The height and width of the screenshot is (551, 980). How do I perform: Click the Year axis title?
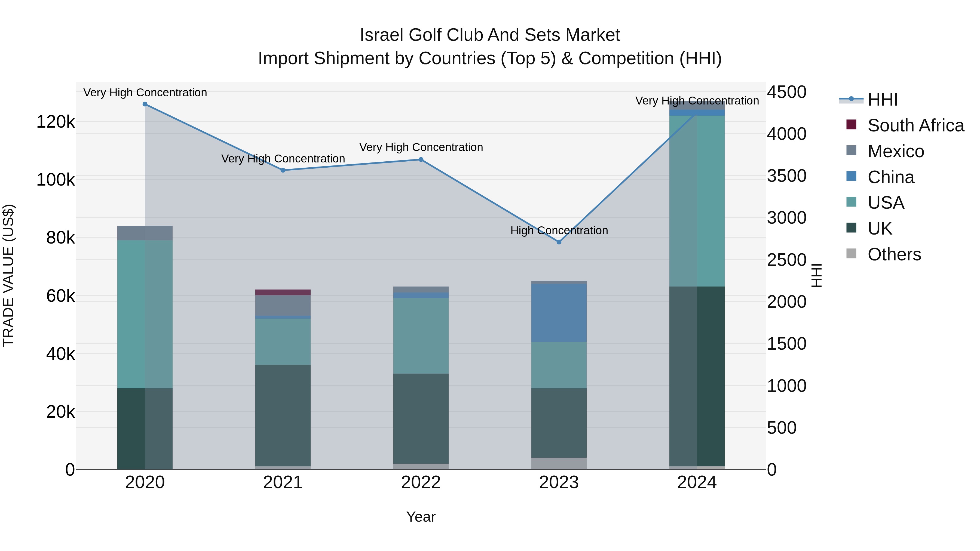421,517
